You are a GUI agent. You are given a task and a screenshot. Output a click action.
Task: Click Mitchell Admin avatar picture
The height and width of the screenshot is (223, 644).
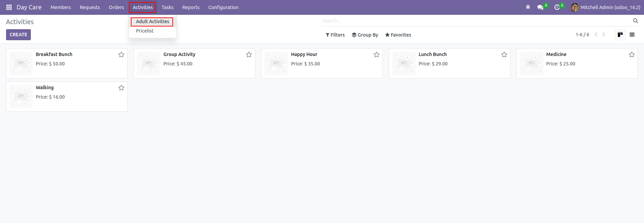click(x=575, y=7)
